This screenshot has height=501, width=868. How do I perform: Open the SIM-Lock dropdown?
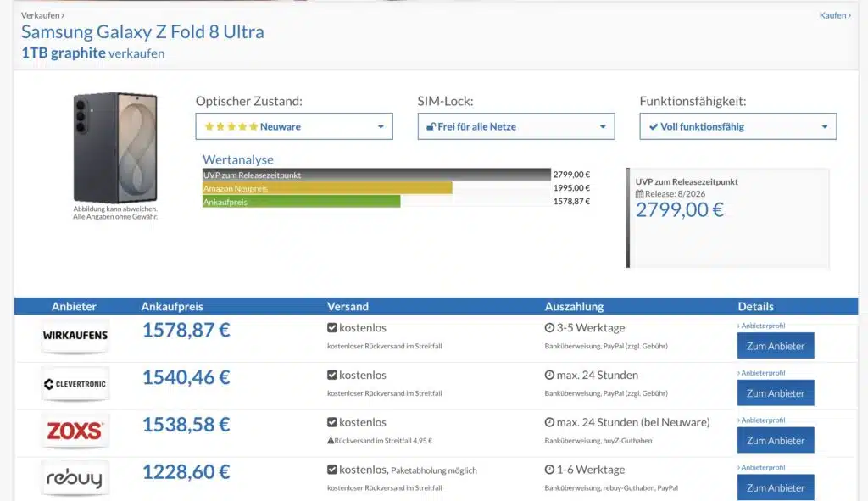point(516,127)
